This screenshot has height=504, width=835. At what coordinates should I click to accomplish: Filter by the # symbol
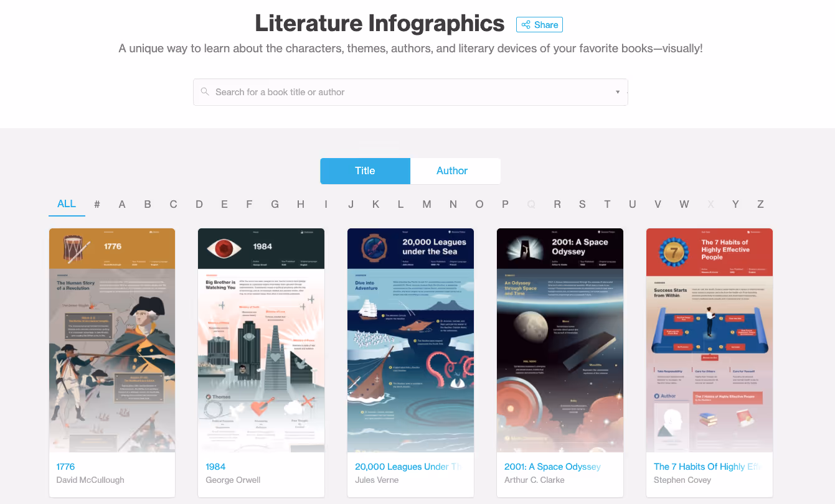pos(97,204)
